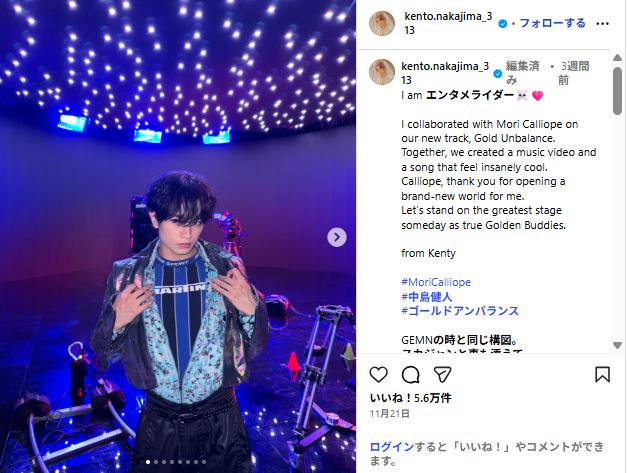Click the caption profile avatar picture
This screenshot has width=627, height=473.
382,72
